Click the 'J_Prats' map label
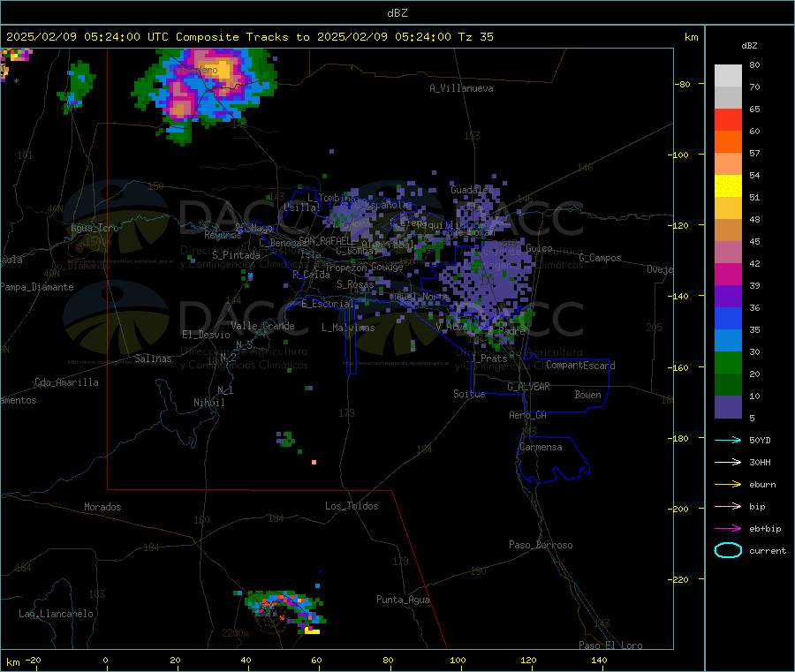The height and width of the screenshot is (672, 795). [x=488, y=358]
